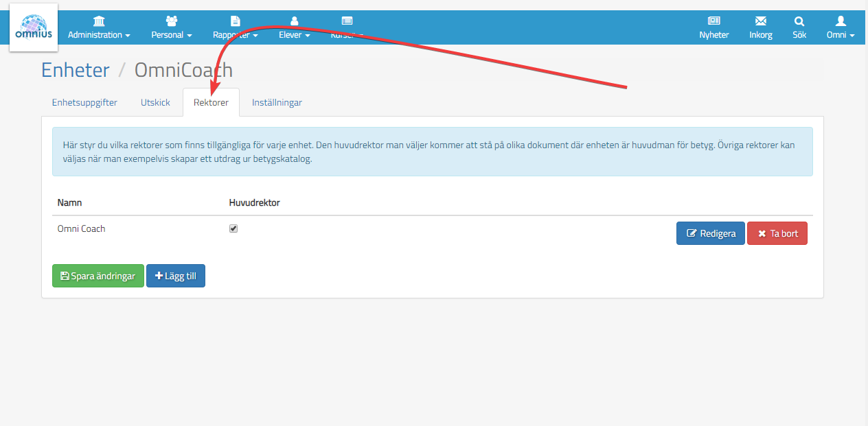Go to Enheter breadcrumb link

[76, 70]
